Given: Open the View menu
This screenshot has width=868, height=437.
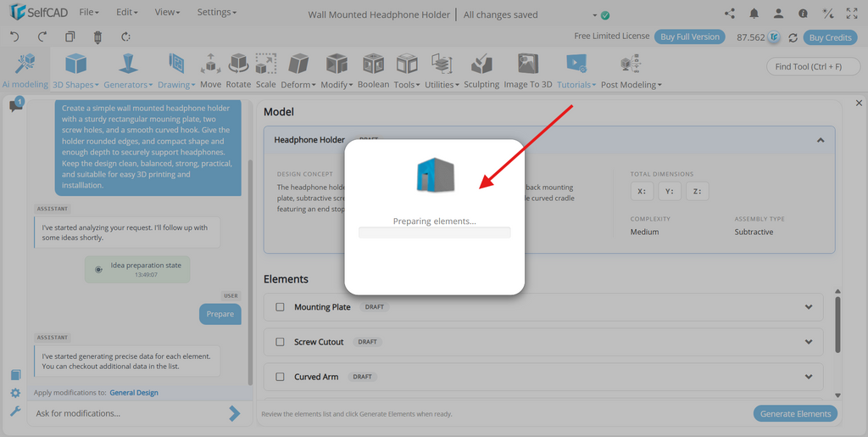Looking at the screenshot, I should point(165,12).
